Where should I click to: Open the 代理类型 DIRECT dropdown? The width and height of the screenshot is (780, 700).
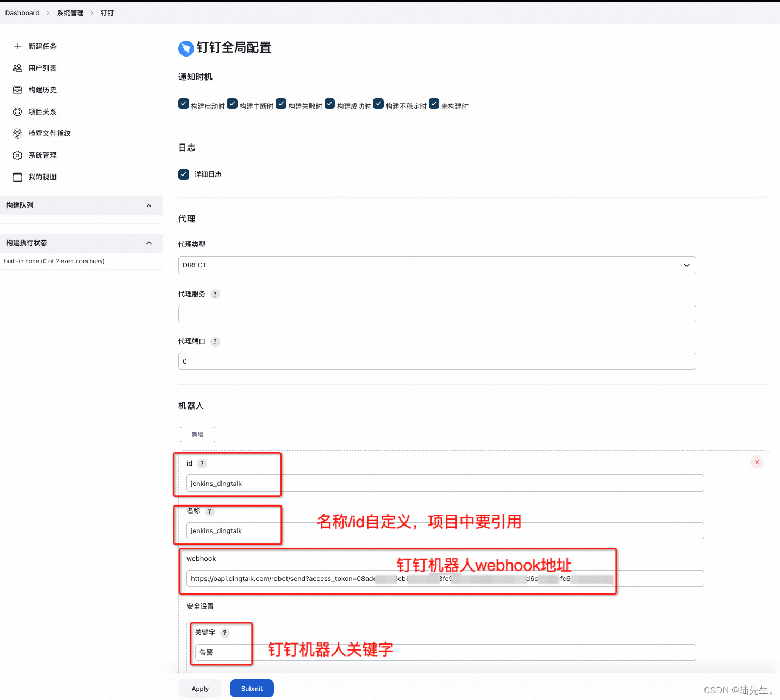coord(437,265)
